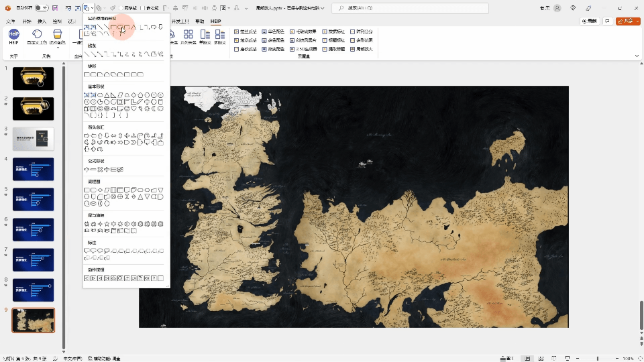The height and width of the screenshot is (362, 644).
Task: Choose the Right Triangle basic shape
Action: [x=113, y=95]
